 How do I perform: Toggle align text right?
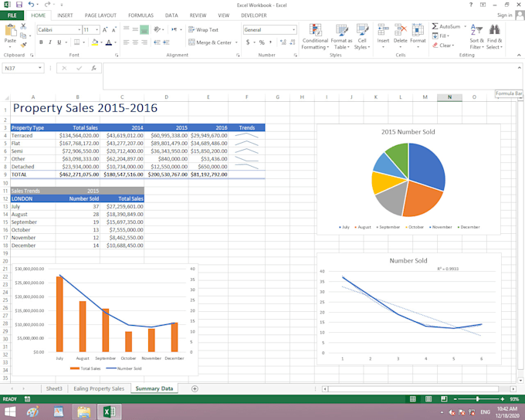[144, 42]
